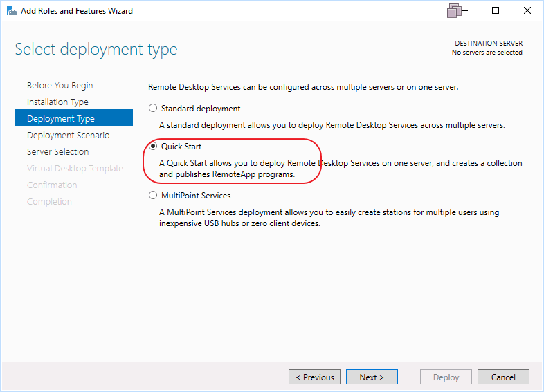Screen dimensions: 544x392
Task: Click the greyed-out Deploy button
Action: coord(446,377)
